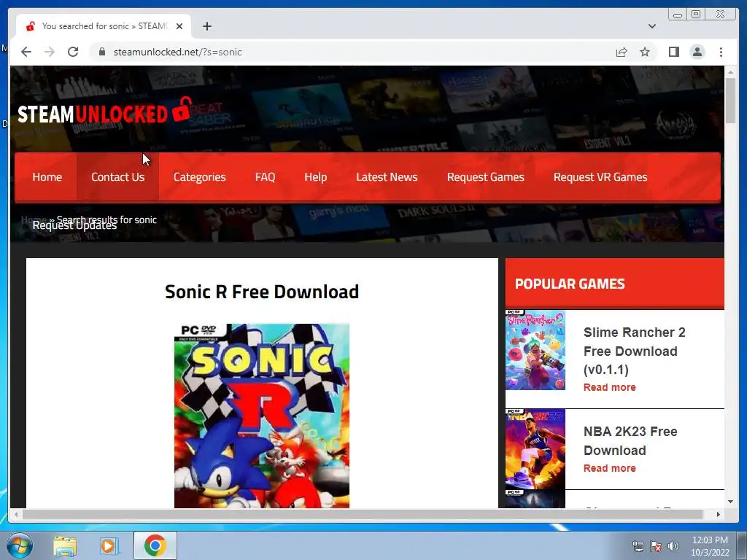Close the 'You searched for sonic' tab
The height and width of the screenshot is (560, 747).
tap(179, 26)
